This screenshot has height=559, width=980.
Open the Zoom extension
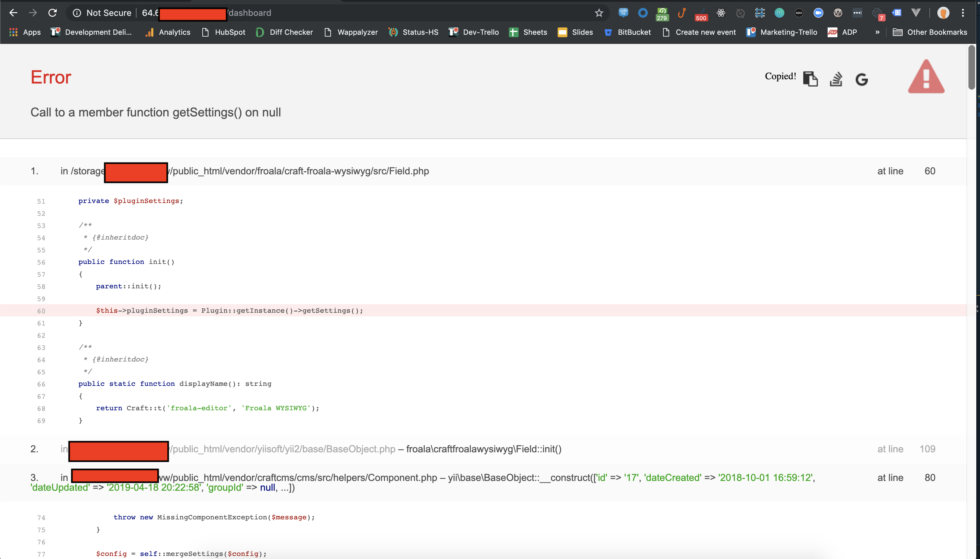(818, 13)
